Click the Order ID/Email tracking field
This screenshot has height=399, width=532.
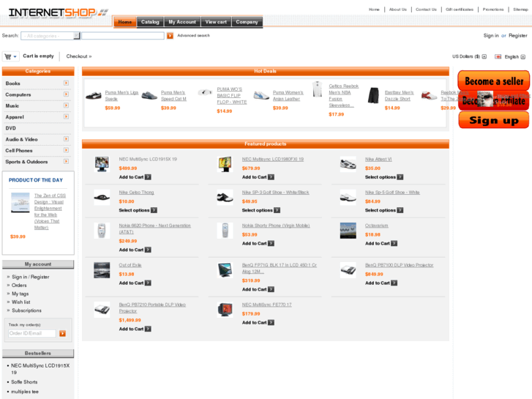[32, 333]
